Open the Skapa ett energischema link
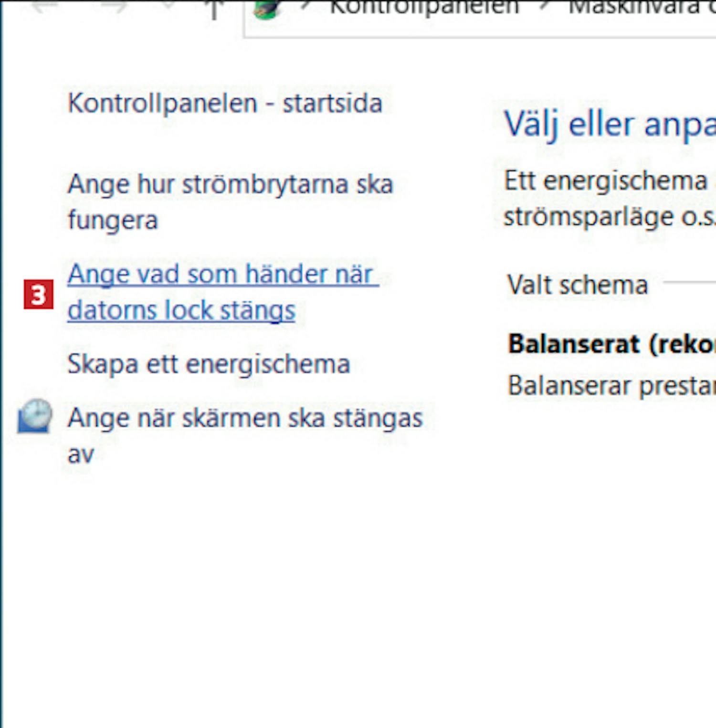The height and width of the screenshot is (728, 716). click(209, 364)
